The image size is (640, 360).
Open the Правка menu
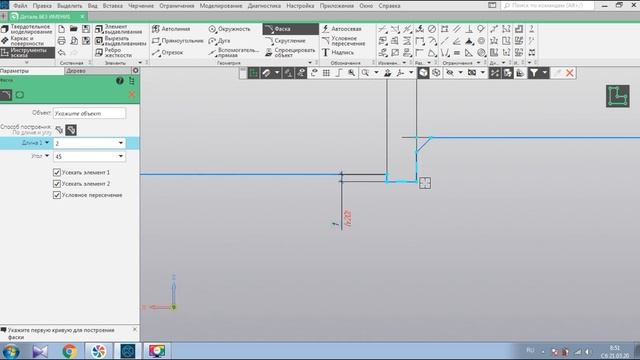click(x=42, y=6)
